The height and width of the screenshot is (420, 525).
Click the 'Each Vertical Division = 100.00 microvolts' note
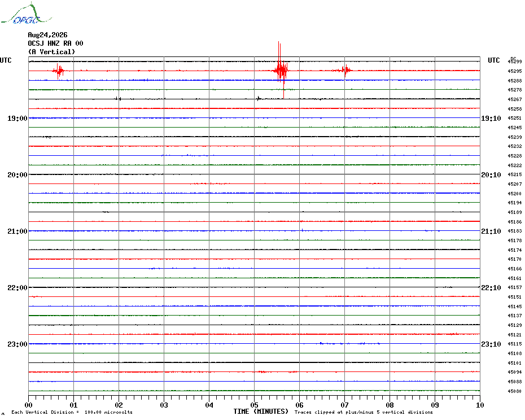pos(72,412)
